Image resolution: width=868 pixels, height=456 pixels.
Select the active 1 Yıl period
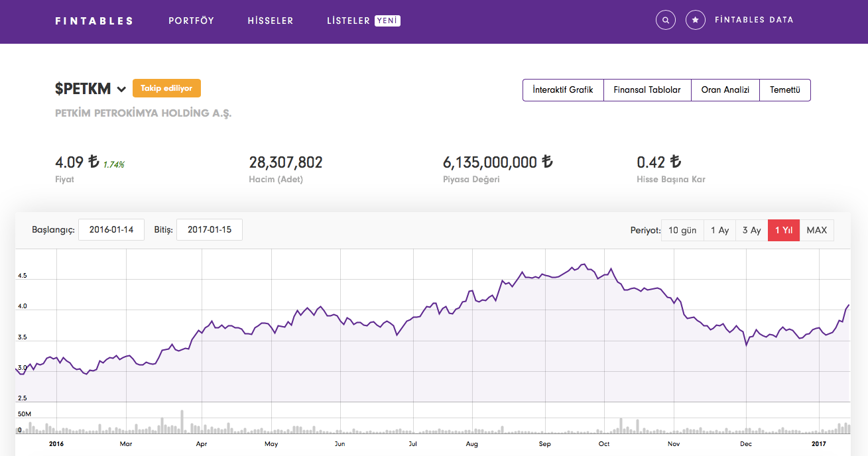coord(784,230)
